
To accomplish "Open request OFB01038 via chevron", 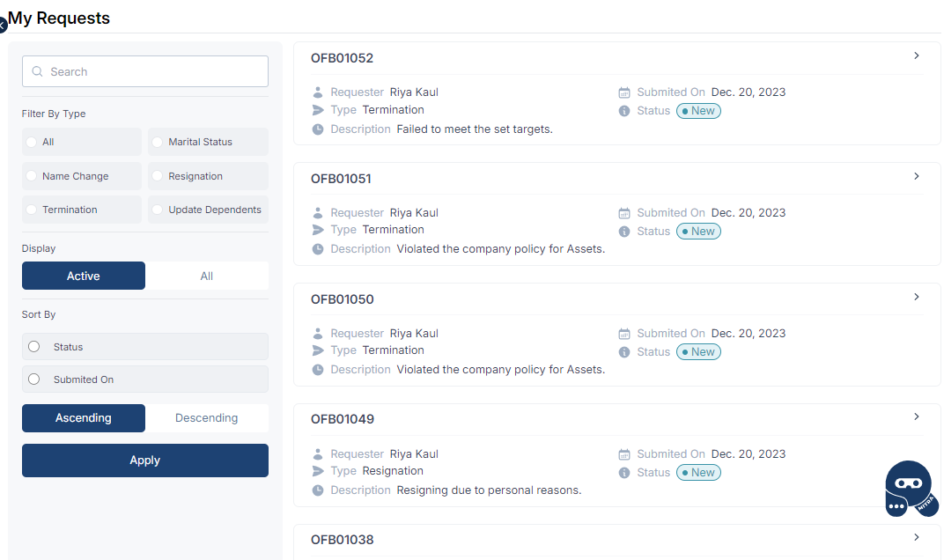I will tap(917, 537).
